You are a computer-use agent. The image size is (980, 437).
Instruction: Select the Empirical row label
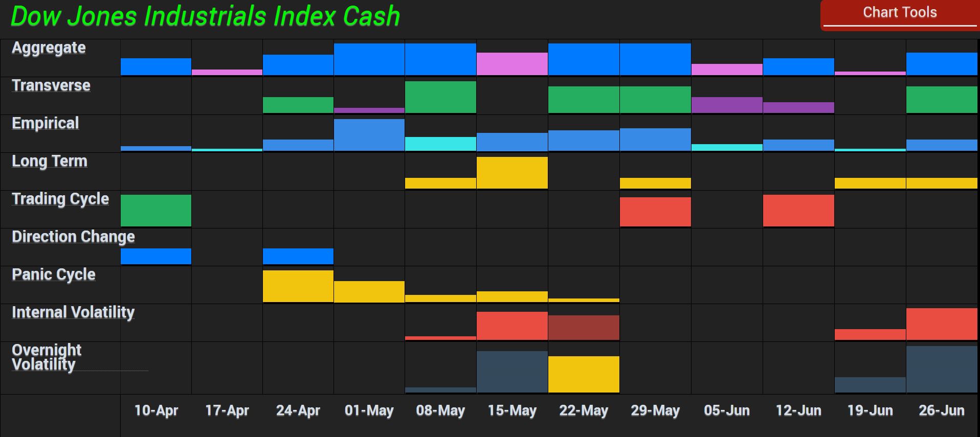46,124
